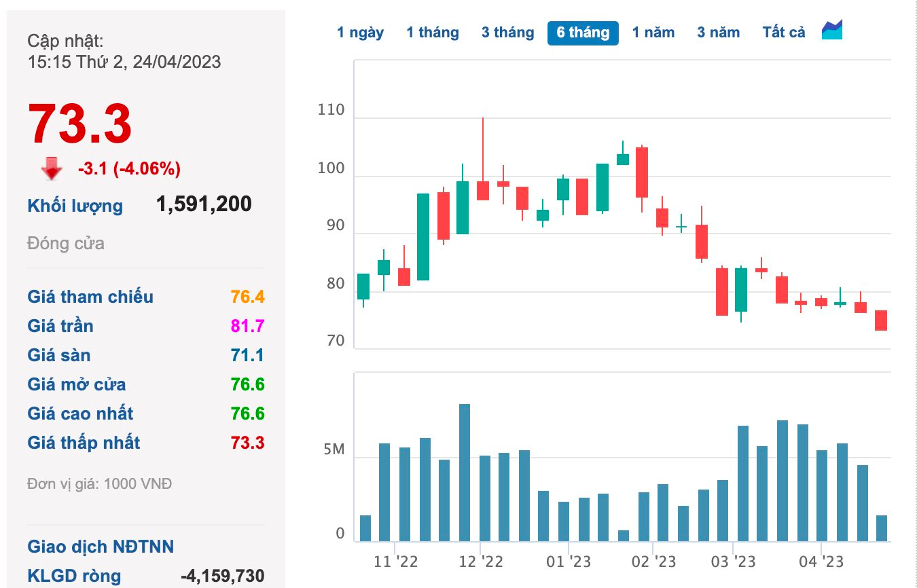Viewport: 917px width, 588px height.
Task: Click the net volume value -4,159,730
Action: click(x=223, y=576)
